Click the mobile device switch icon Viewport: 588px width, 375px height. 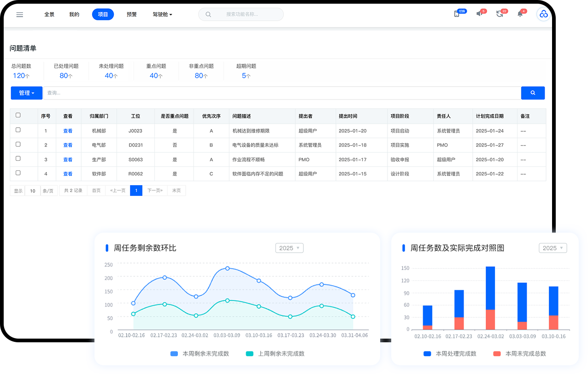coord(457,14)
